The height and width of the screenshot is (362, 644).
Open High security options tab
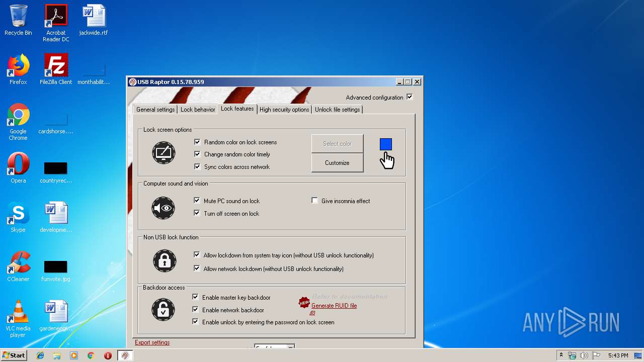pyautogui.click(x=284, y=110)
